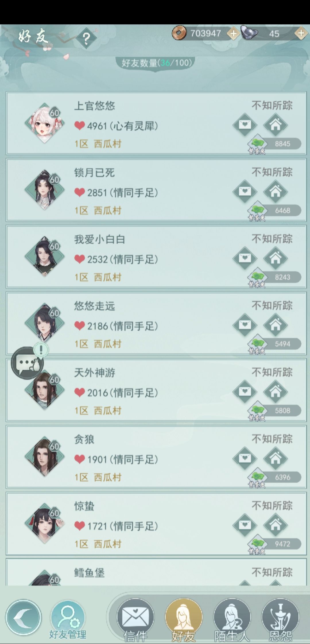The height and width of the screenshot is (644, 310).
Task: Visit 贪狼's home via house icon
Action: tap(275, 458)
